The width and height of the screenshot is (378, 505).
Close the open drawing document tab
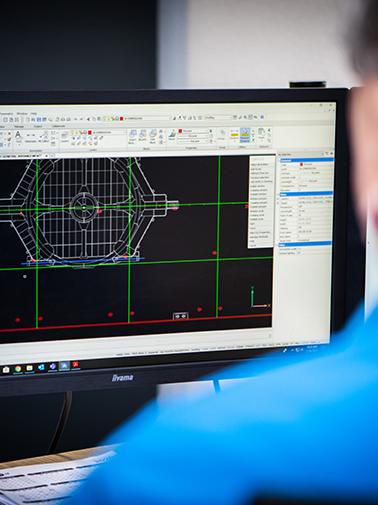[47, 156]
